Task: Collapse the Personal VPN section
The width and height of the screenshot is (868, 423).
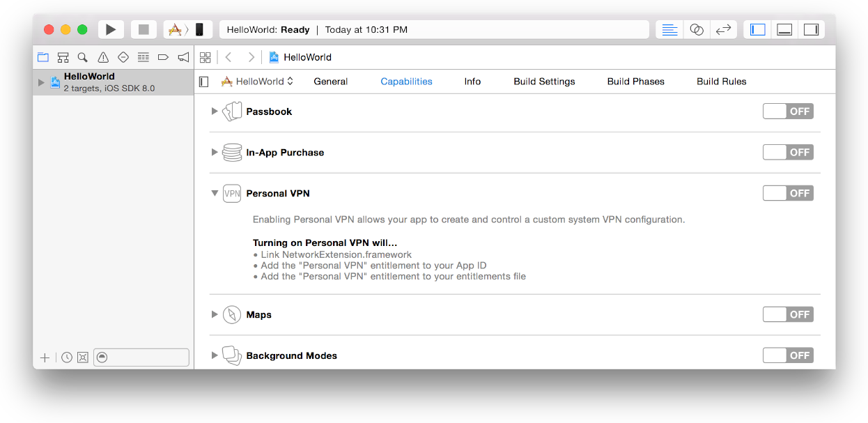Action: [x=215, y=194]
